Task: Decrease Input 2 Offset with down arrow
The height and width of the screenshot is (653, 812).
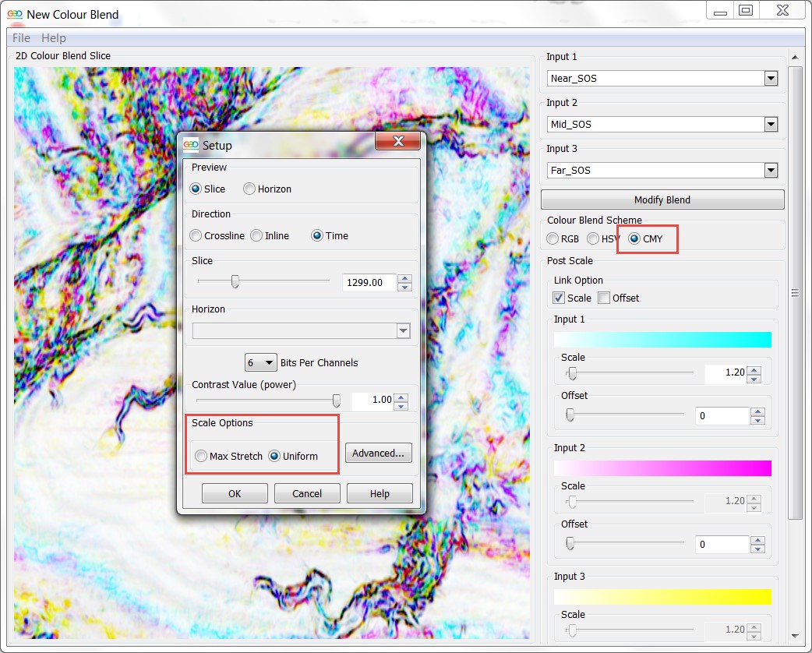Action: point(757,549)
